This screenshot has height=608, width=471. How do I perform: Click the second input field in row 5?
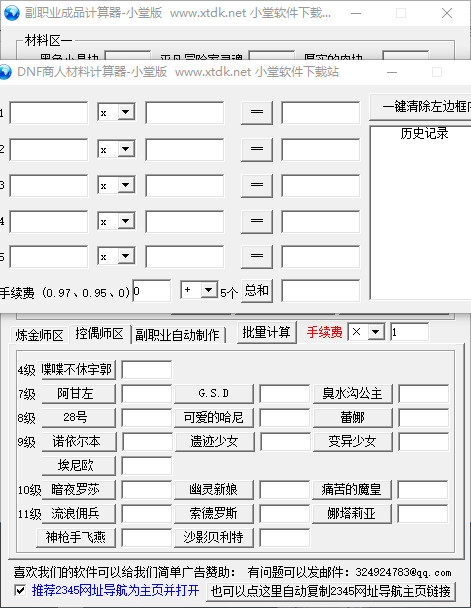point(185,257)
